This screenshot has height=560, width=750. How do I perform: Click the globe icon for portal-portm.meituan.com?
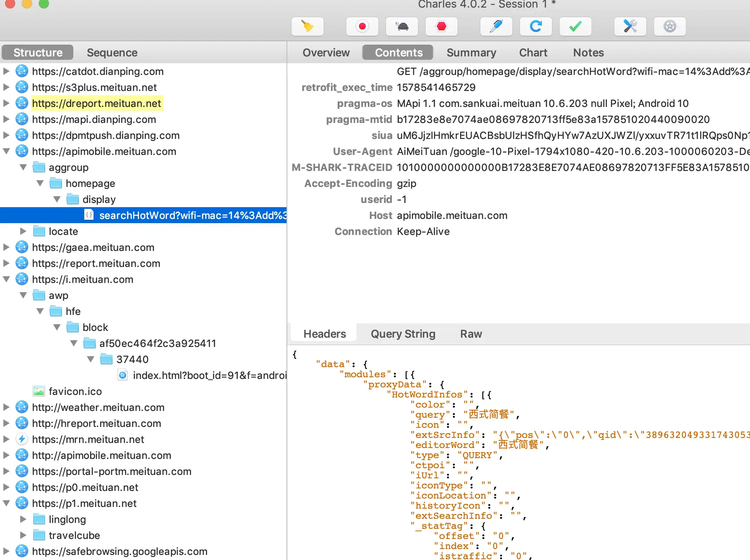coord(22,471)
